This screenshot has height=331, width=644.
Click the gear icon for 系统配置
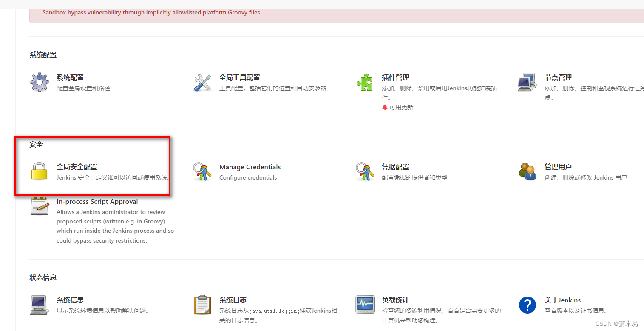pyautogui.click(x=39, y=82)
